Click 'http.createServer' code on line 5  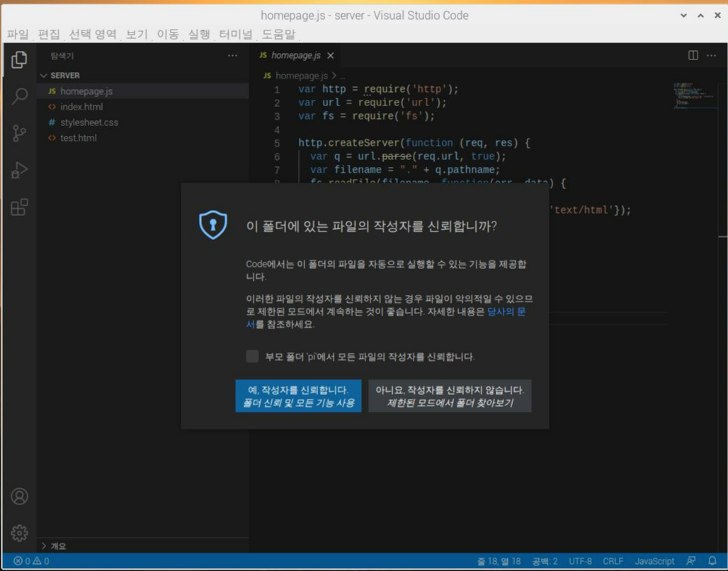click(349, 143)
